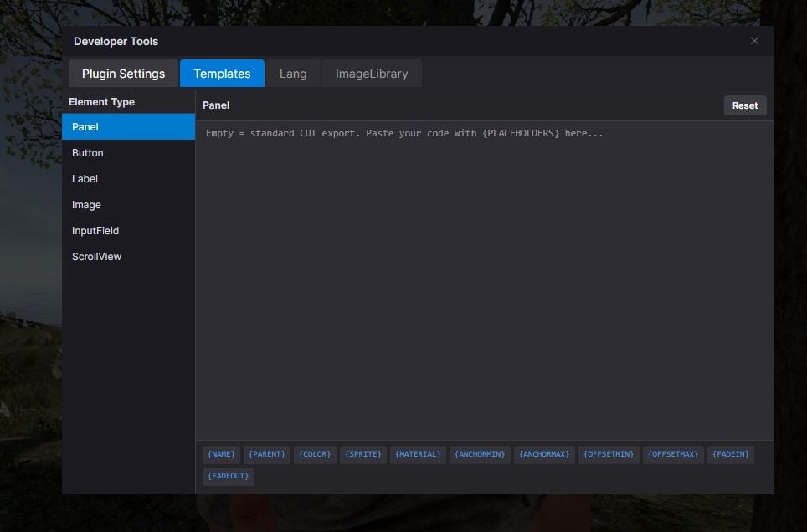This screenshot has height=532, width=807.
Task: Insert the {PARENT} placeholder
Action: click(266, 454)
